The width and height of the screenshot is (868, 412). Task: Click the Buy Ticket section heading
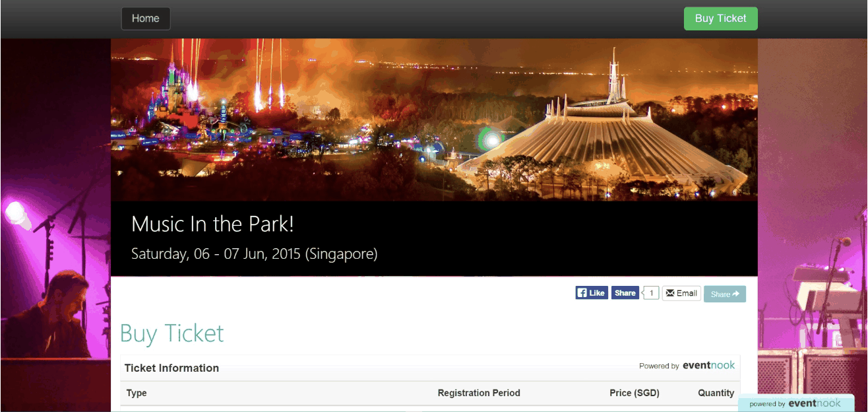[x=172, y=333]
